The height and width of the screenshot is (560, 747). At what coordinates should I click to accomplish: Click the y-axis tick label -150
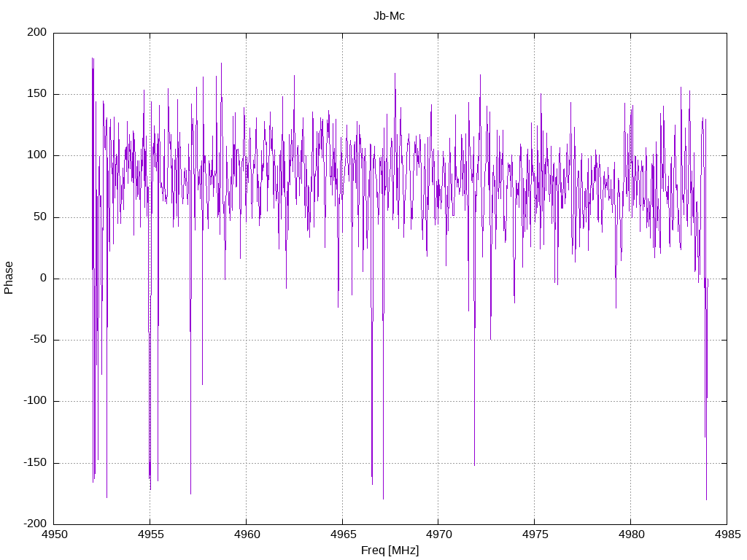tap(35, 462)
